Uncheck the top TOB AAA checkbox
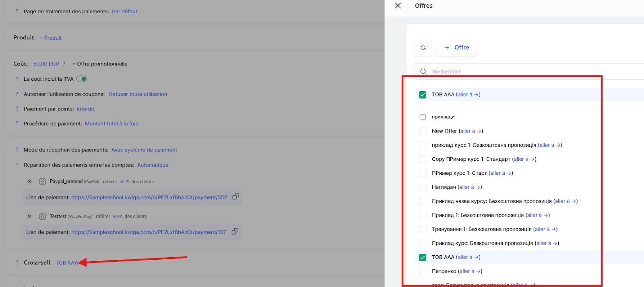 pos(423,95)
